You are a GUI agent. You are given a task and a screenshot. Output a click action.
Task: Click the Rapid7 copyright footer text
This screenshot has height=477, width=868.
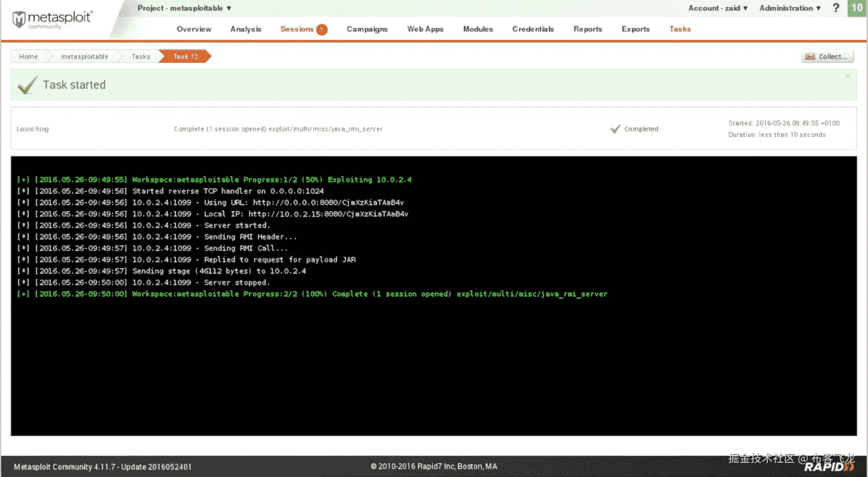434,466
